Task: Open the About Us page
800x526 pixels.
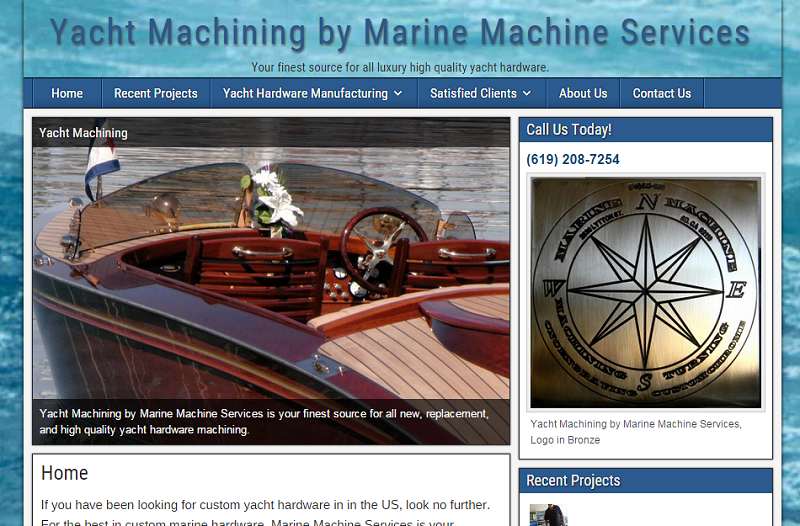Action: pos(583,93)
